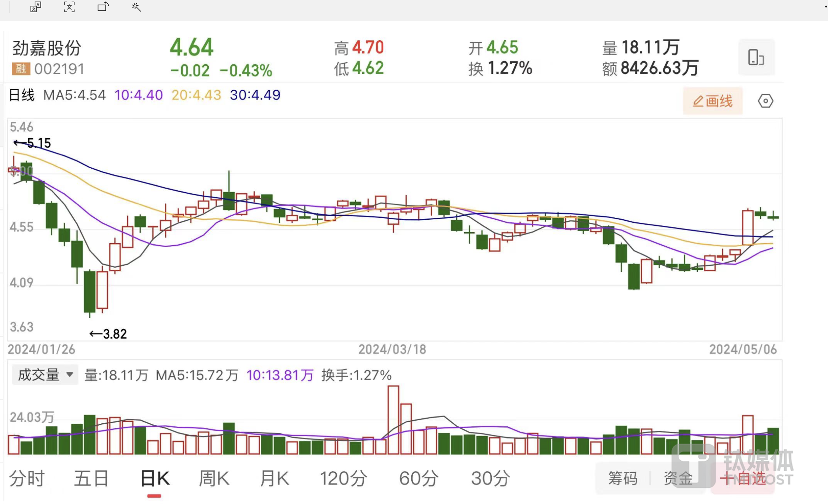Click the text recognition scan icon
The width and height of the screenshot is (828, 504).
(69, 7)
